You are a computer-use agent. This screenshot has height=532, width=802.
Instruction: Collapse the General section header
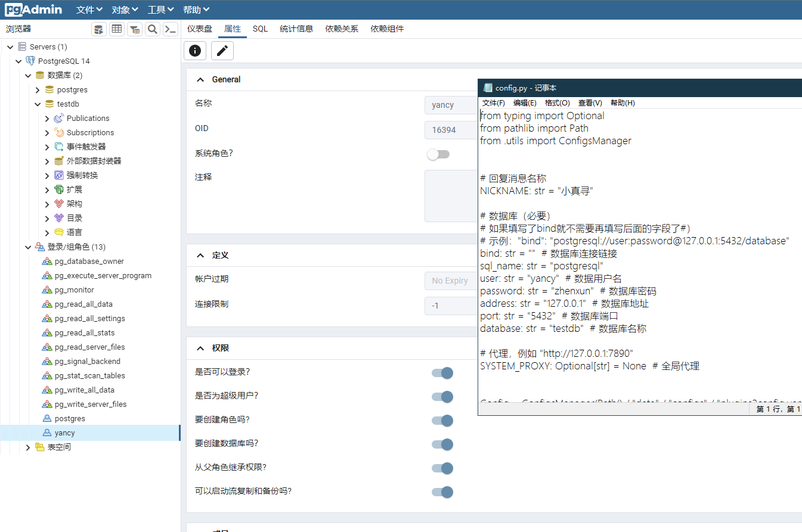coord(200,79)
